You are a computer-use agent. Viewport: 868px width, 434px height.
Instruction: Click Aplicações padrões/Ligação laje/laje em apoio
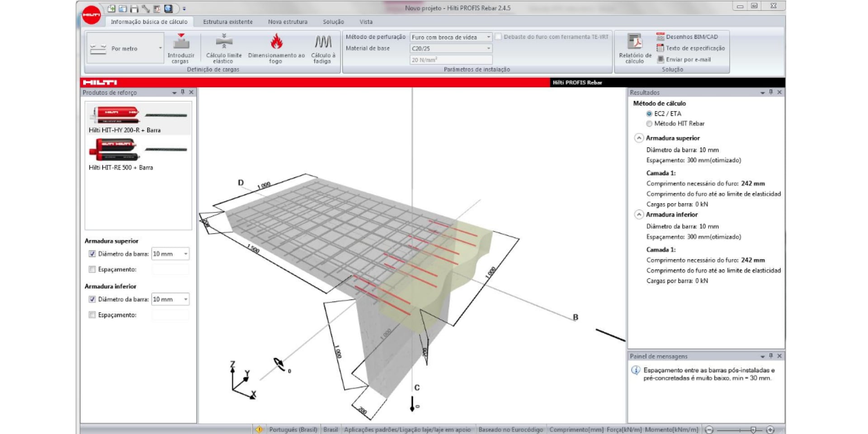407,429
